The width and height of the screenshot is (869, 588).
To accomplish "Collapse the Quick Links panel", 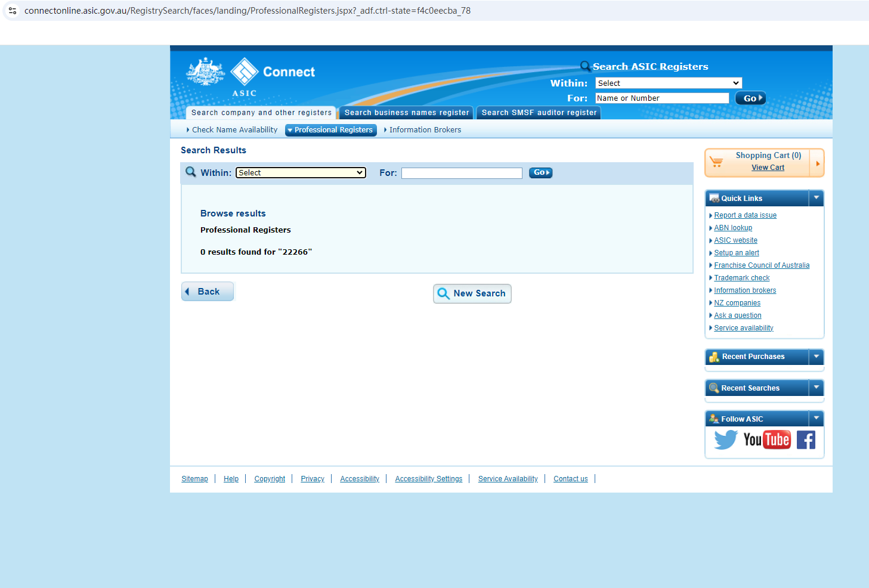I will pyautogui.click(x=817, y=198).
